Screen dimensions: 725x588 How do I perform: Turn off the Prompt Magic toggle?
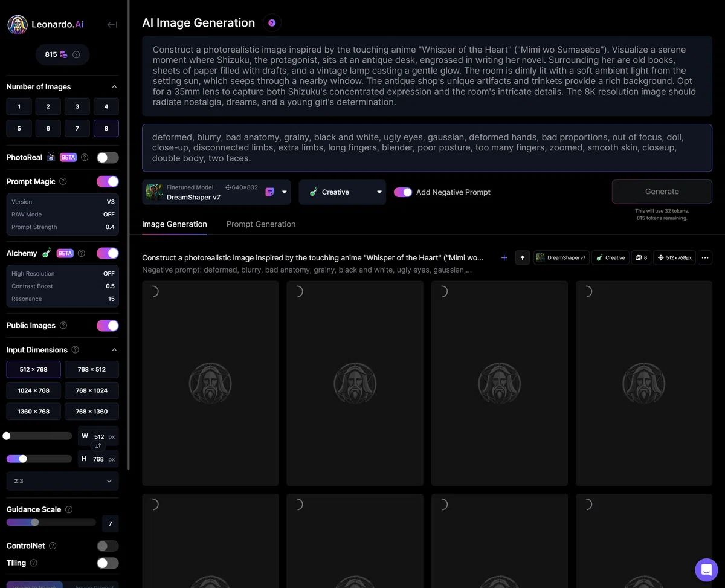click(x=108, y=181)
